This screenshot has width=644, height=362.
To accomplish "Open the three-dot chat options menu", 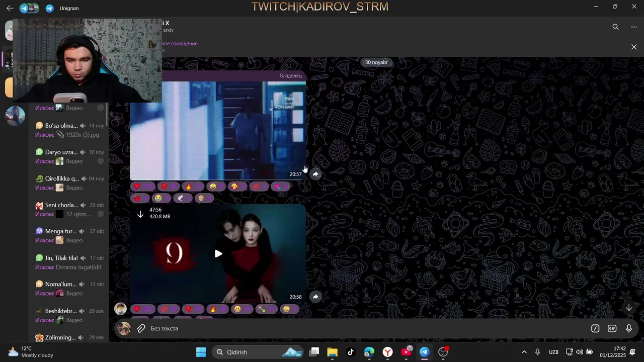I will (x=634, y=27).
